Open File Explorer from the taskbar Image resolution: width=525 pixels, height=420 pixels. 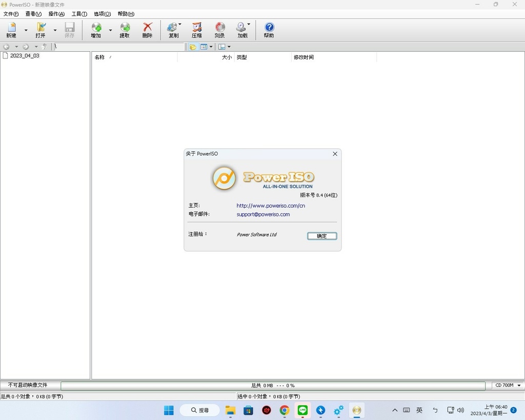(230, 410)
